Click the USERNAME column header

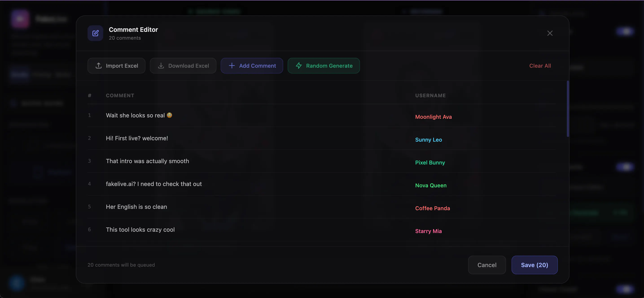[430, 95]
